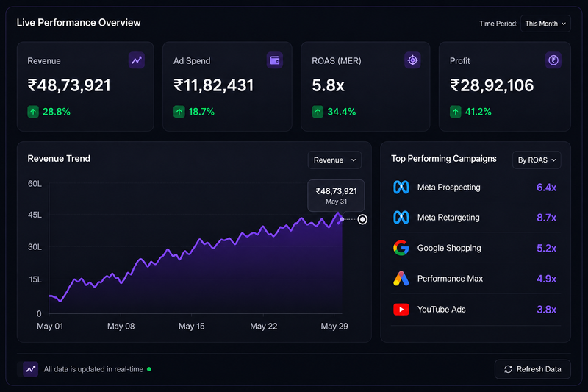Viewport: 588px width, 392px height.
Task: Click the Profit rupee coin icon
Action: (x=553, y=60)
